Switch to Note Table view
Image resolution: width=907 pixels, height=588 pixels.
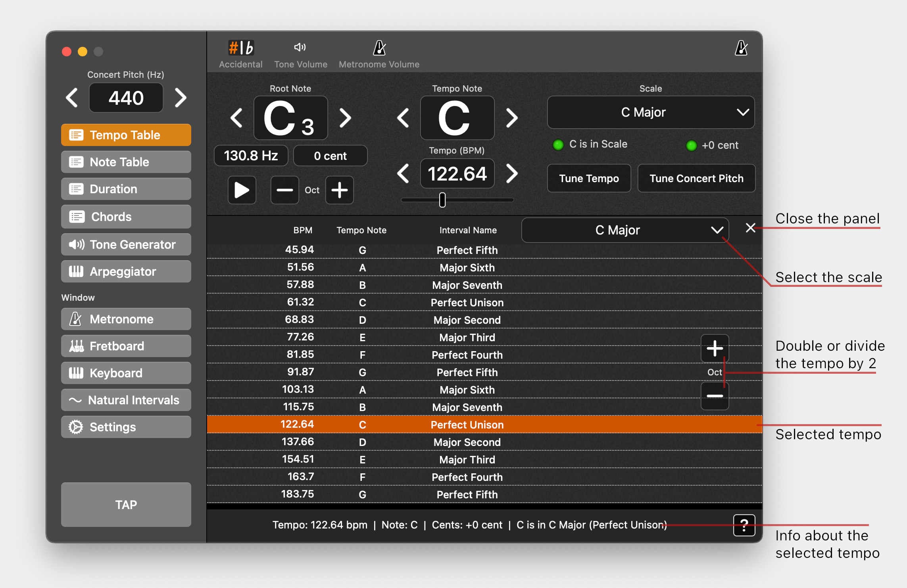pos(126,162)
